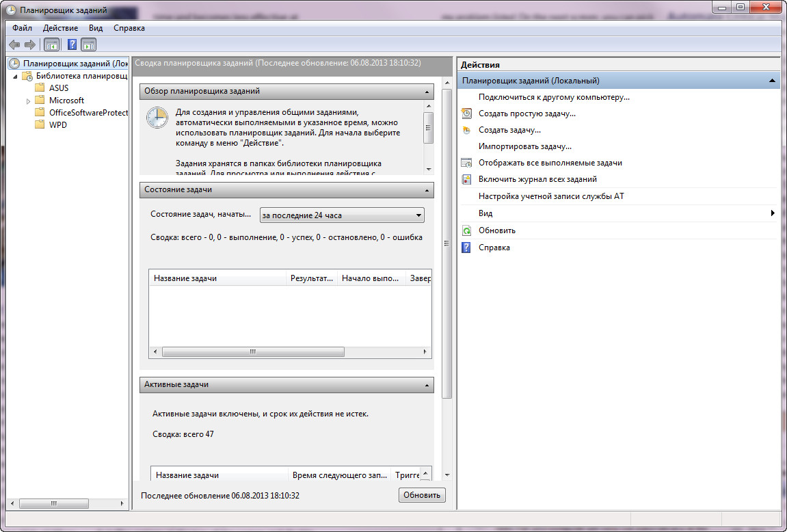The image size is (787, 532).
Task: Click 'Подключиться к другому компьютеру...'
Action: [x=554, y=97]
